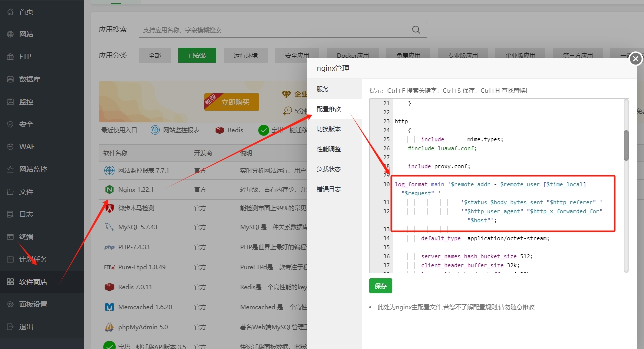Close the nginx管理 dialog
Screen dimensions: 644x349
(x=635, y=59)
